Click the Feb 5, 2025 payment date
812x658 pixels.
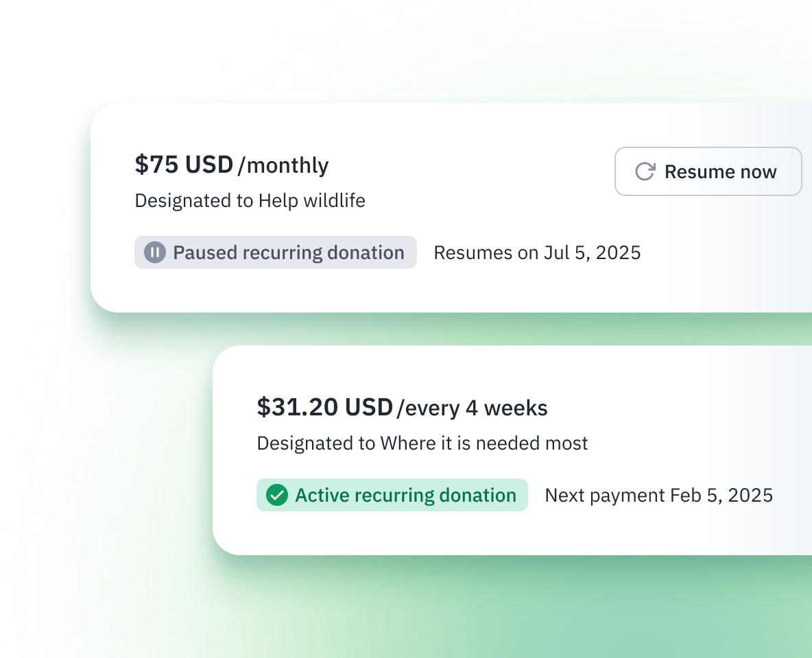tap(721, 496)
